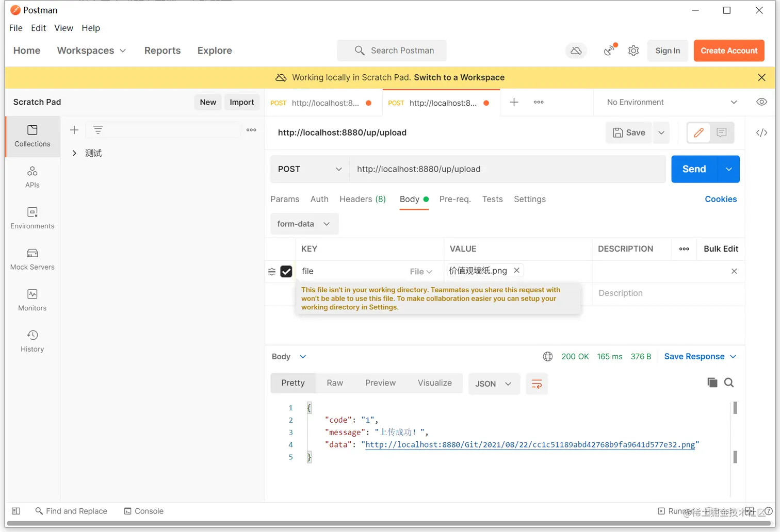Open the File menu

(x=16, y=28)
